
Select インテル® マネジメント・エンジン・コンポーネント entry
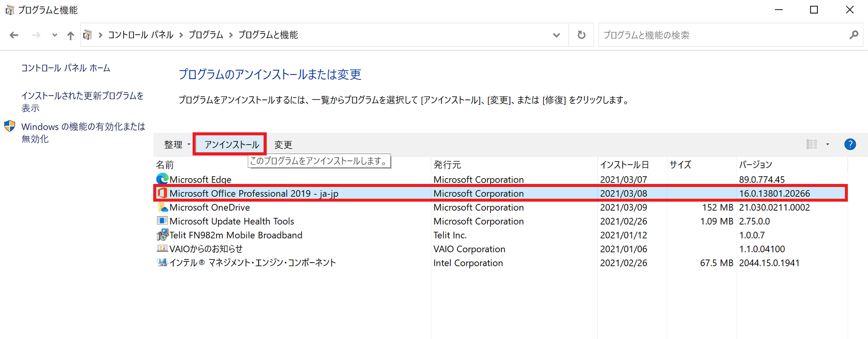[x=252, y=263]
